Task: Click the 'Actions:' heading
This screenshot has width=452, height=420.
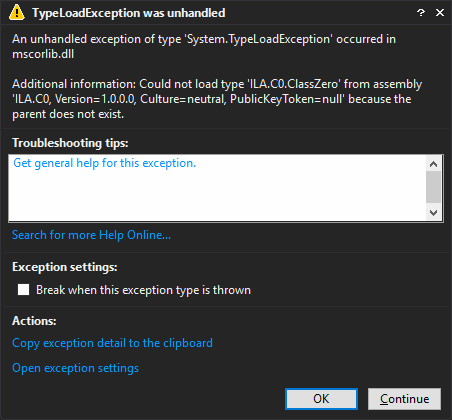Action: click(x=34, y=321)
